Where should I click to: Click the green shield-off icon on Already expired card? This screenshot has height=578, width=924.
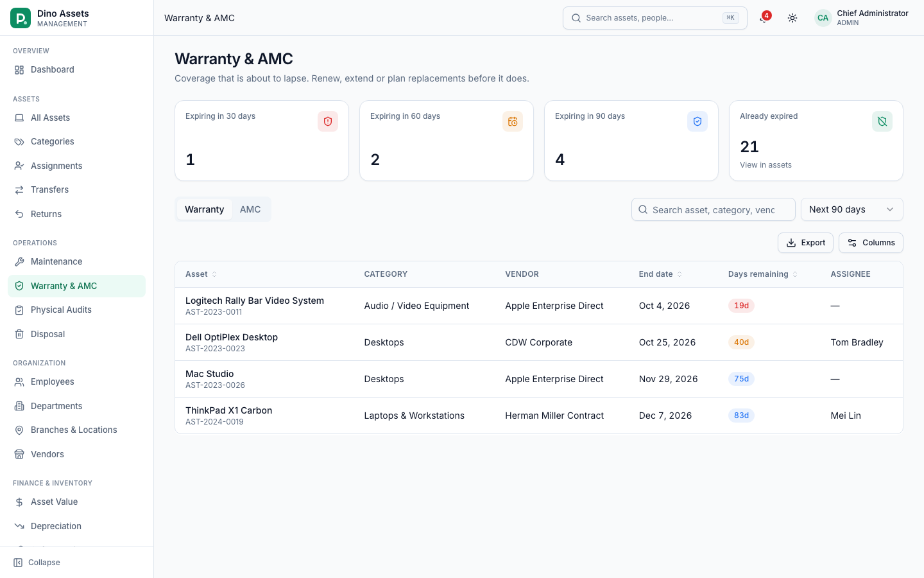tap(882, 121)
